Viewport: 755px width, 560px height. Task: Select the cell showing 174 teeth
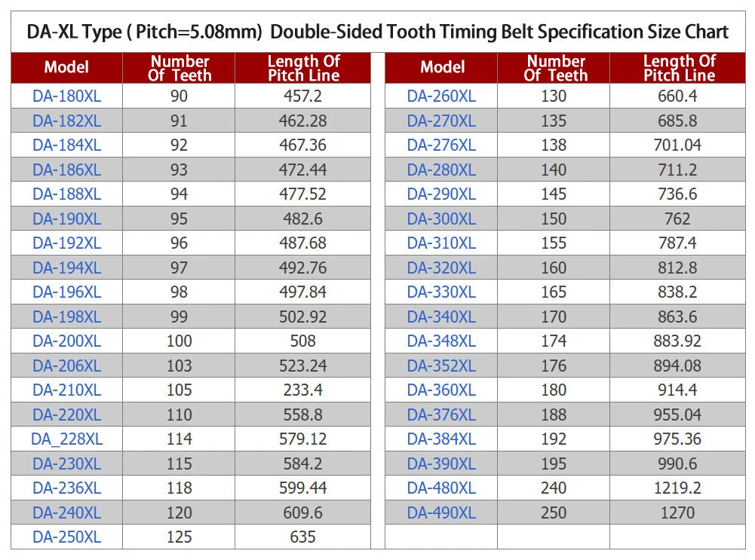pyautogui.click(x=554, y=341)
